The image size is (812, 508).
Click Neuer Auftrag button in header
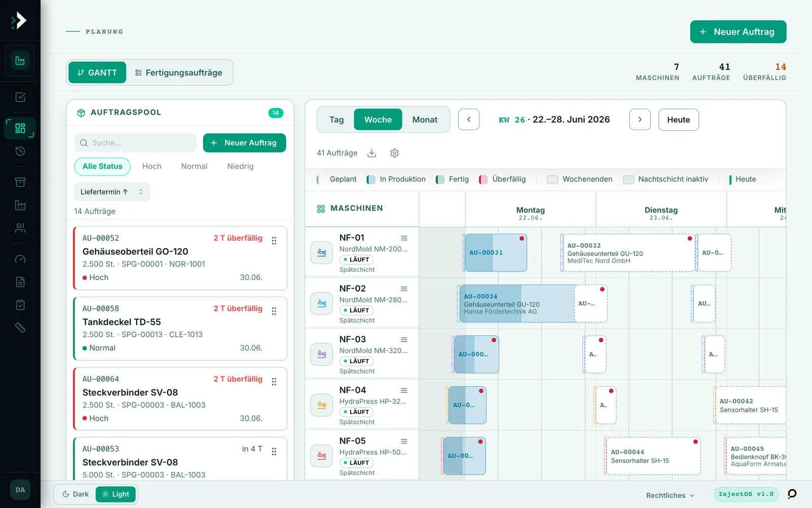coord(738,32)
